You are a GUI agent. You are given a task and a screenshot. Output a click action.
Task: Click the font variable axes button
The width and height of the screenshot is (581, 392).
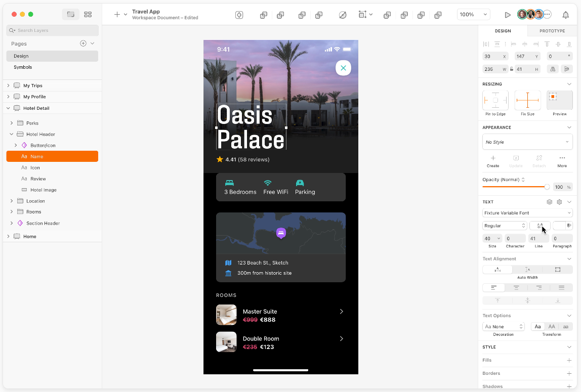point(540,226)
